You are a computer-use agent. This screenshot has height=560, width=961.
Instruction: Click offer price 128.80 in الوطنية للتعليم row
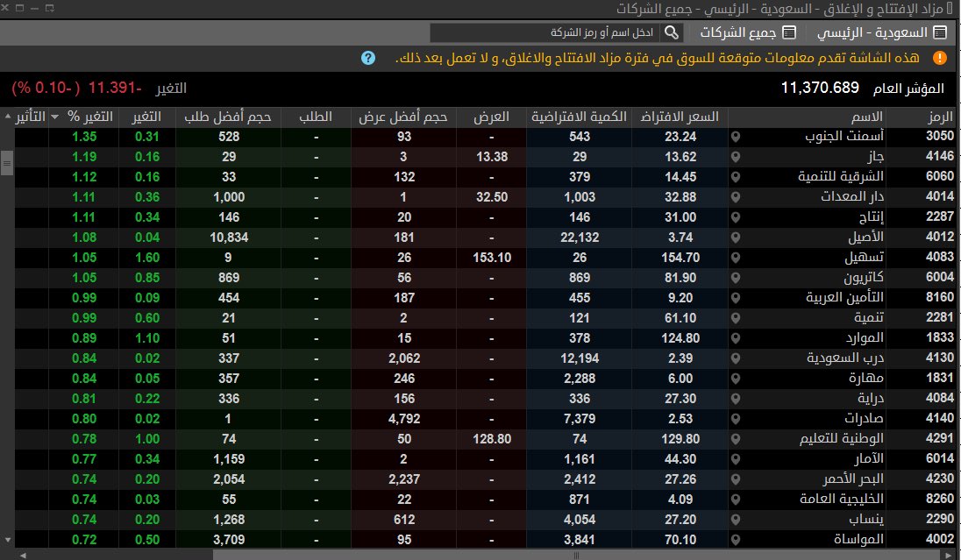pyautogui.click(x=492, y=439)
